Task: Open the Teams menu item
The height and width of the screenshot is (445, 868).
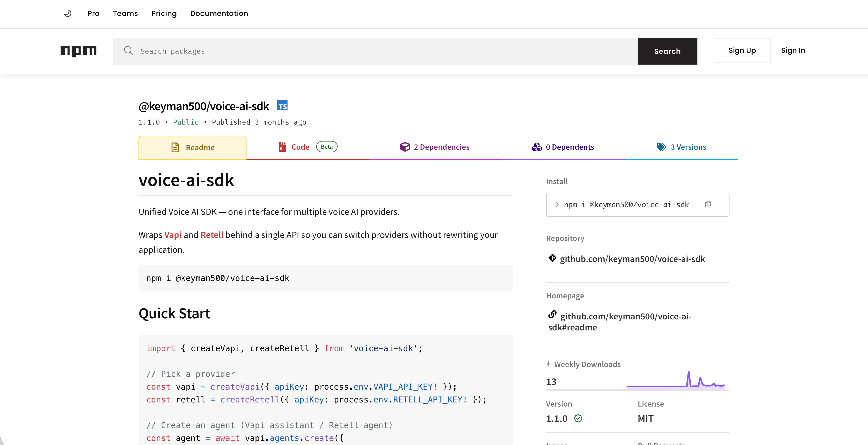Action: [125, 14]
